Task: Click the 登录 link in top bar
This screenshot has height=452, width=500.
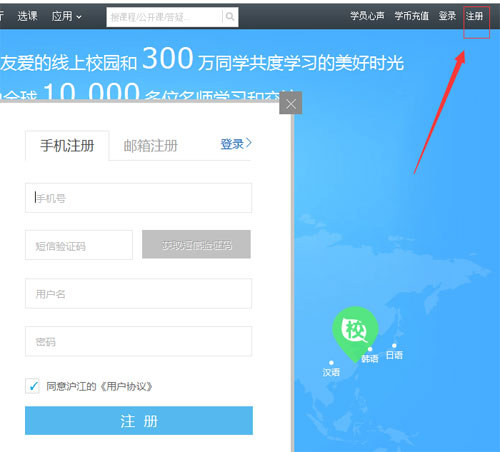Action: point(447,16)
